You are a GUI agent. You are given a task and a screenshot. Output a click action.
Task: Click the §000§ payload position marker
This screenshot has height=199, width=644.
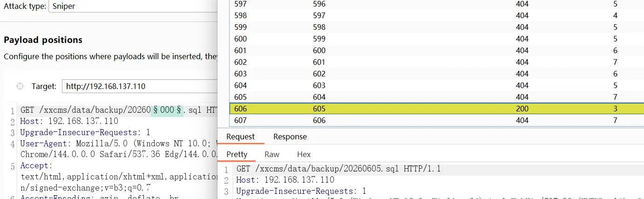[167, 110]
